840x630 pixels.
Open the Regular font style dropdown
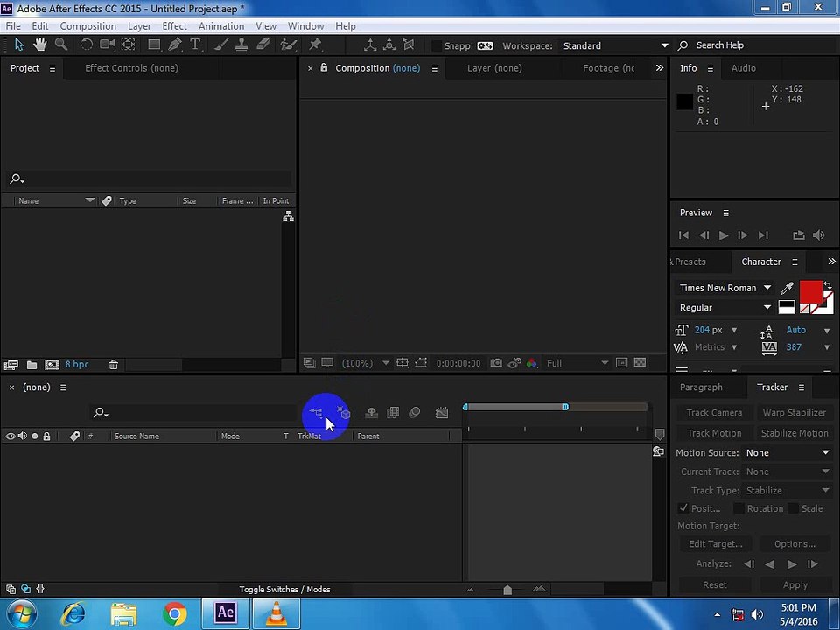(x=724, y=307)
